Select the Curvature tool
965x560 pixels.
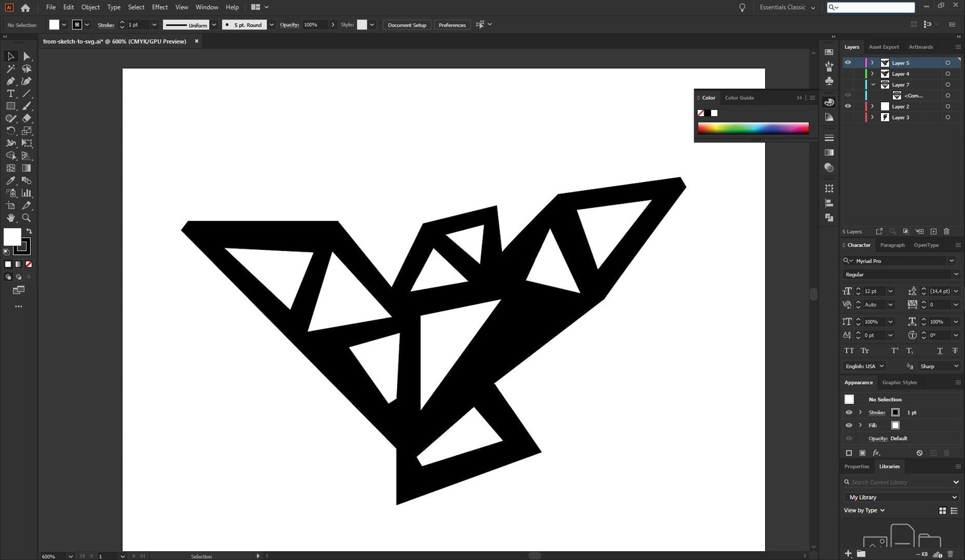pyautogui.click(x=26, y=81)
